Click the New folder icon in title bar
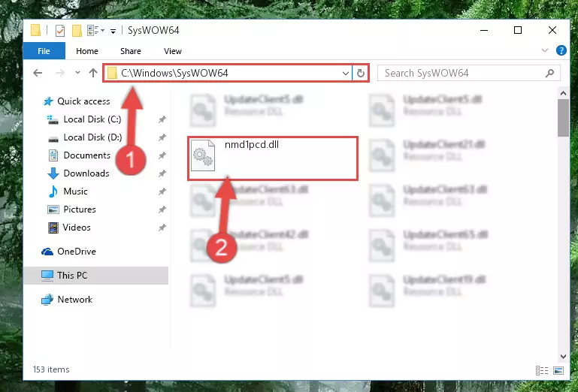Screen dimensions: 578x392 pos(77,30)
